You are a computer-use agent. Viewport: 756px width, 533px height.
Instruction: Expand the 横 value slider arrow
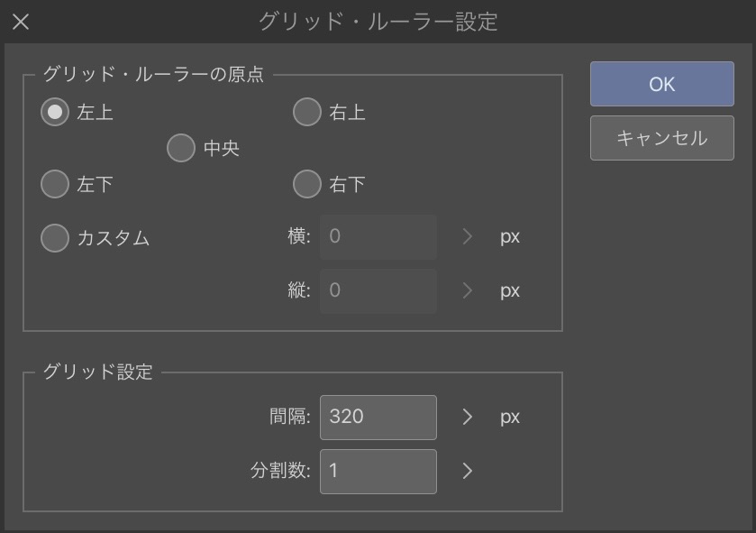click(x=467, y=237)
